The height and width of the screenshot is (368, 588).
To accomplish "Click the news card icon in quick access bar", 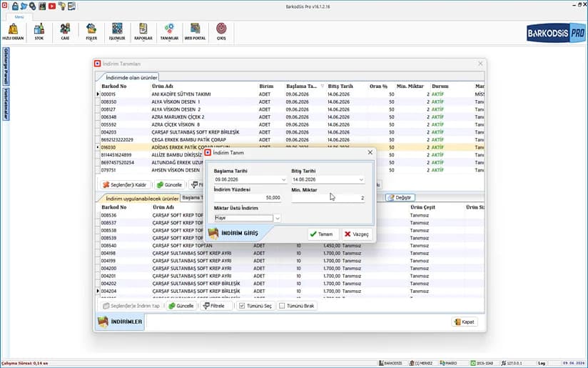I will 71,6.
